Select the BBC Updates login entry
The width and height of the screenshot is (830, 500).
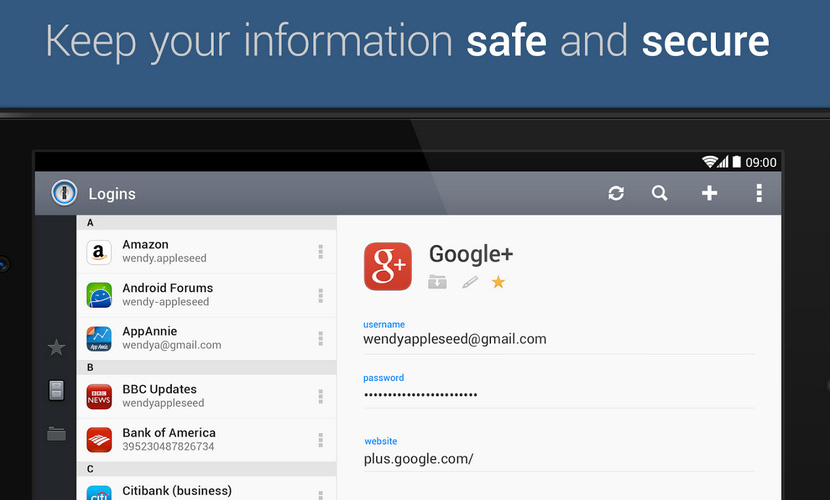[206, 397]
